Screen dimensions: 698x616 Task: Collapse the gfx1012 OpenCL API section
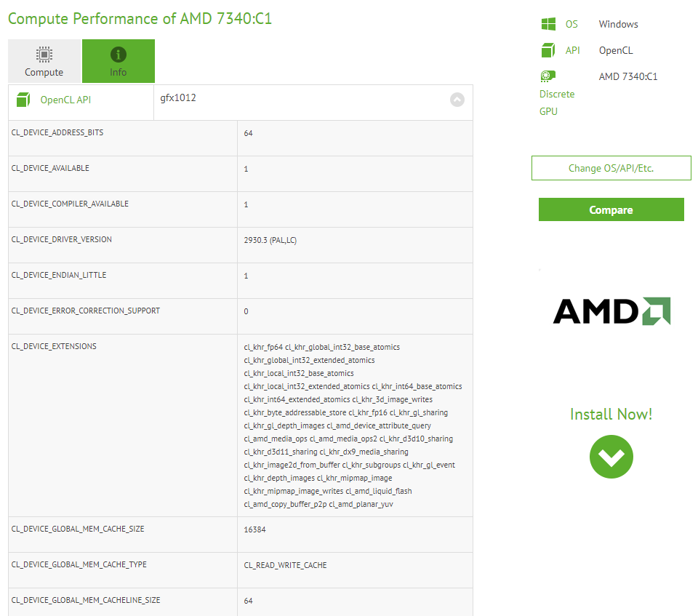pyautogui.click(x=457, y=100)
